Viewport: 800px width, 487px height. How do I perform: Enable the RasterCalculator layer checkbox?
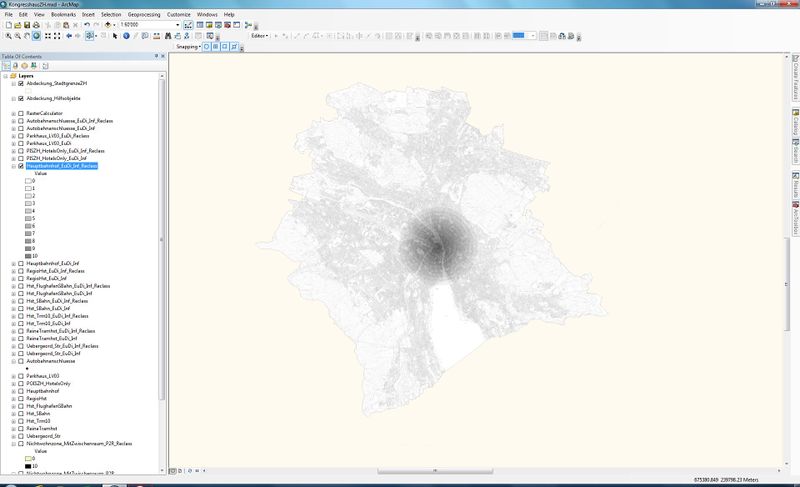coord(21,113)
